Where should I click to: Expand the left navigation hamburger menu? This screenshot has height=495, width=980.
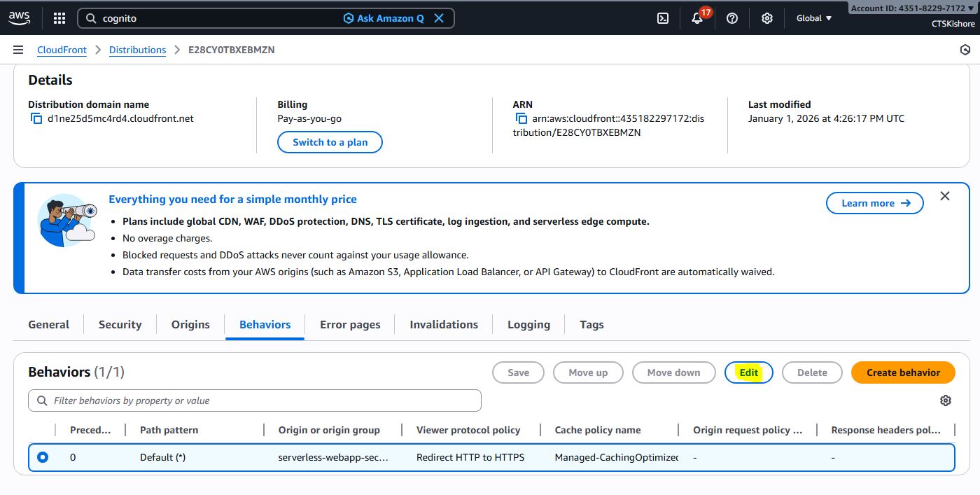point(18,50)
